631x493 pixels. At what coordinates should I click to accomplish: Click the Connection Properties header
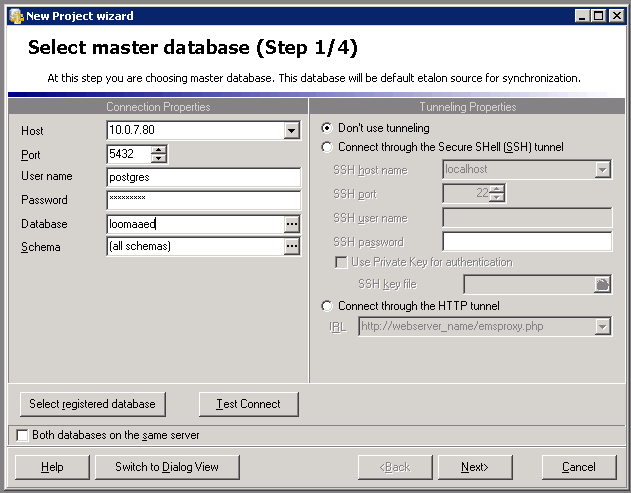(x=158, y=107)
